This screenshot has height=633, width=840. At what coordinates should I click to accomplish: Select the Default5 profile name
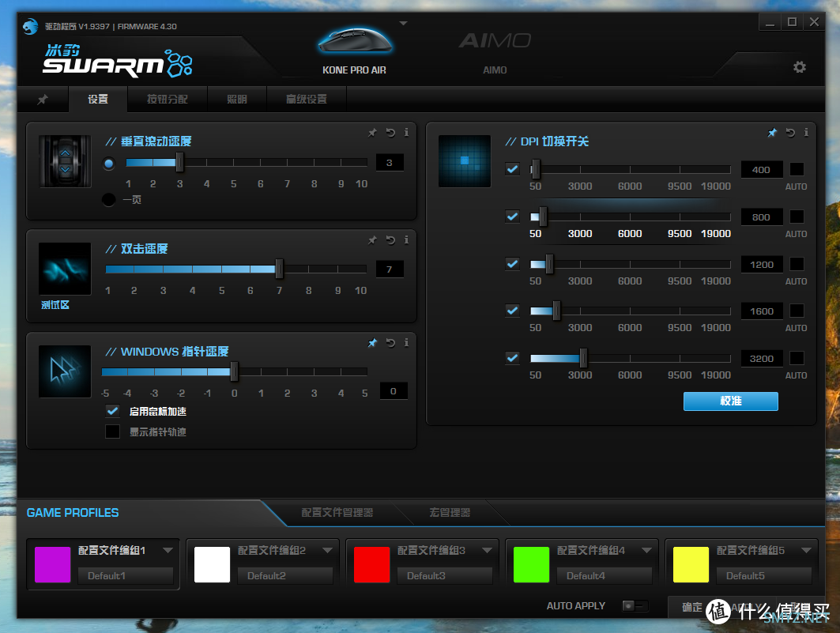point(764,575)
